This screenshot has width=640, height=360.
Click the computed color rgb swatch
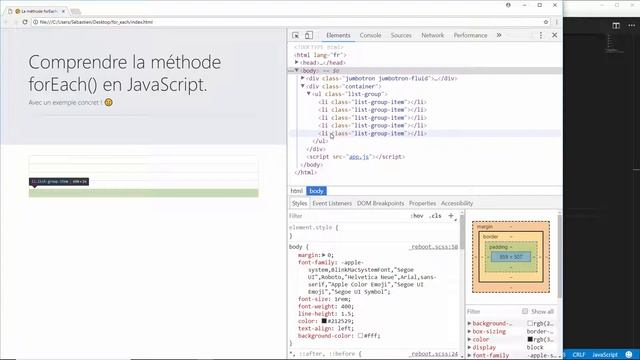click(530, 340)
